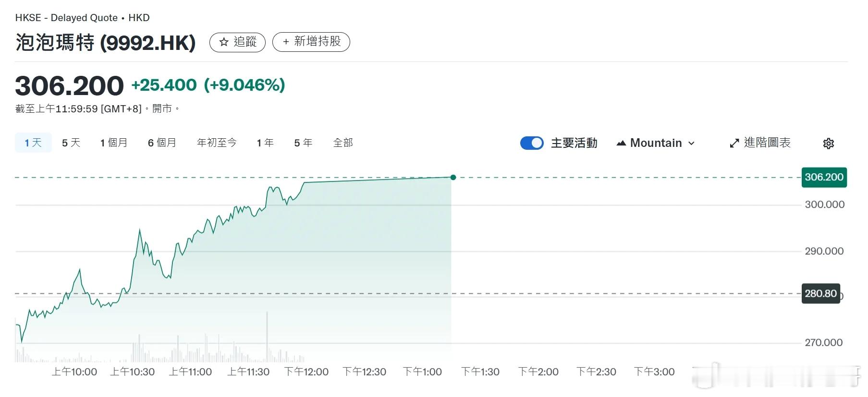Image resolution: width=868 pixels, height=397 pixels.
Task: Click the 280.80 previous close label
Action: (820, 293)
